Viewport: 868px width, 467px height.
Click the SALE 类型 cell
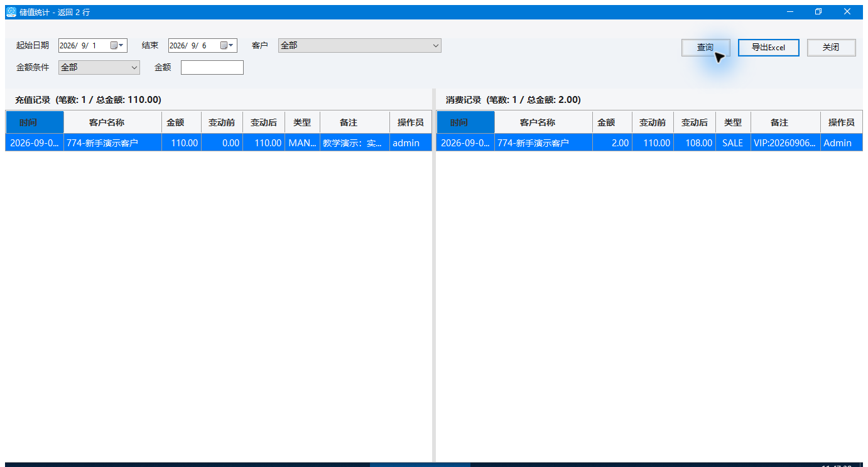tap(733, 142)
